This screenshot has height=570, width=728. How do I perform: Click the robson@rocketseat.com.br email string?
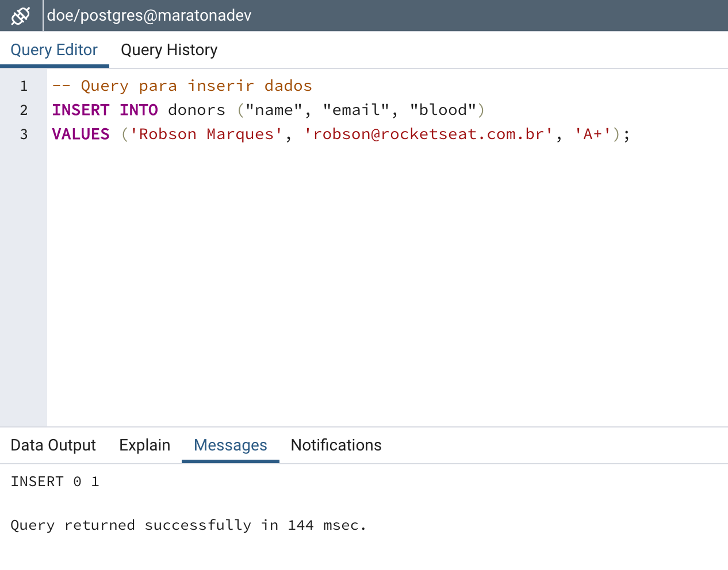pos(428,134)
